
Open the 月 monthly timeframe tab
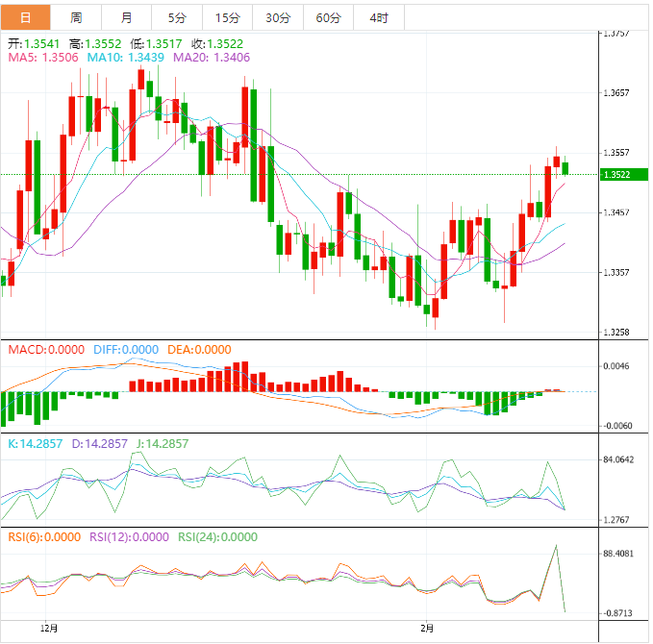pos(127,17)
